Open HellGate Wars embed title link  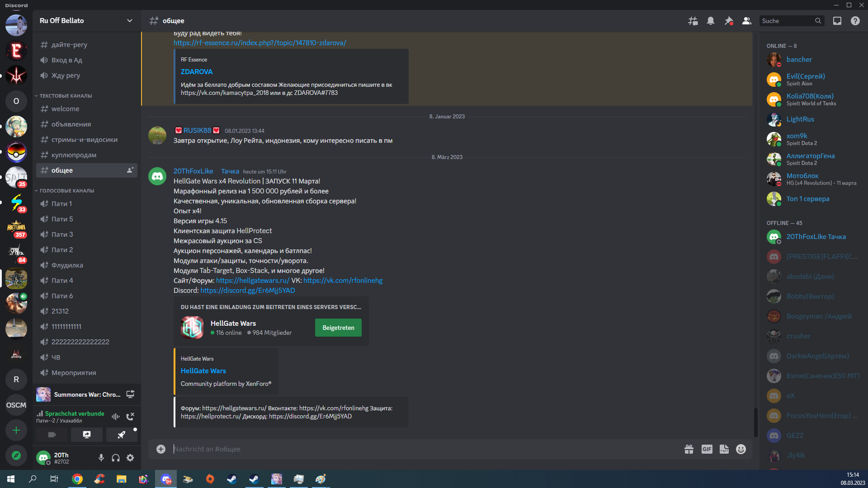203,371
